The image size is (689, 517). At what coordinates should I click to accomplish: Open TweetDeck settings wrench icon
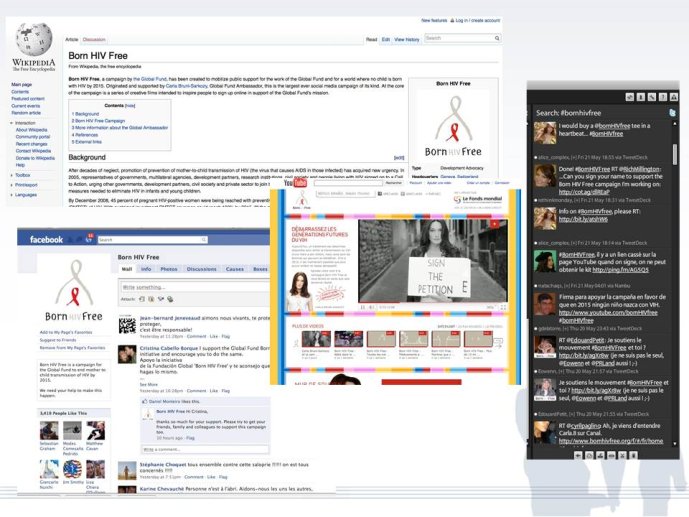point(652,97)
